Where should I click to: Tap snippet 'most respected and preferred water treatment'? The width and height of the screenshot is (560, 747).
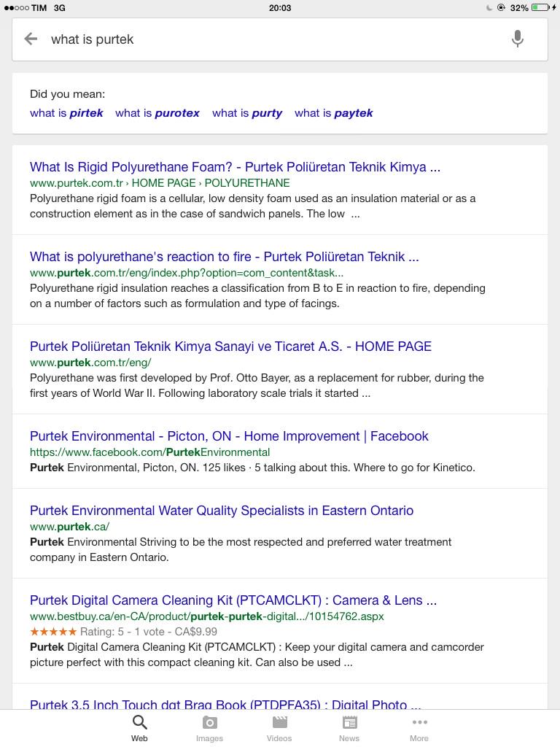pos(241,550)
